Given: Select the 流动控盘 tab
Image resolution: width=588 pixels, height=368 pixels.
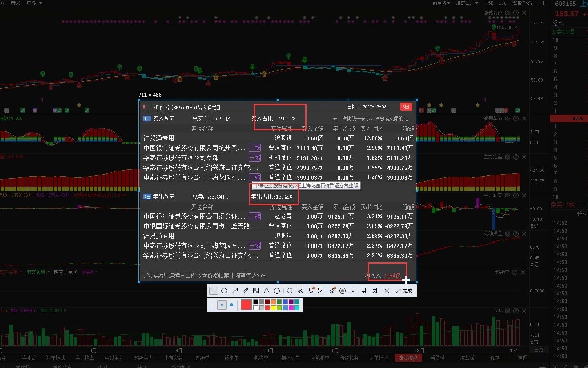Looking at the screenshot, I should click(408, 358).
